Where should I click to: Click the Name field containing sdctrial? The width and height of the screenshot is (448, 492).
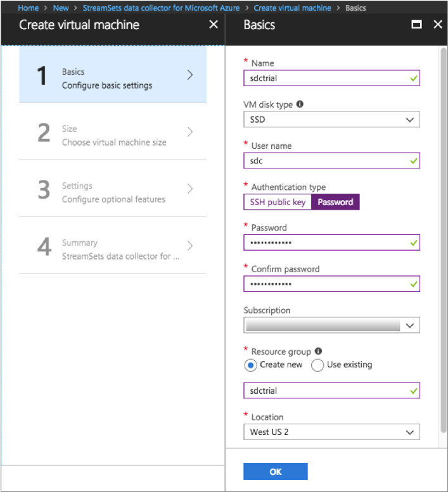pyautogui.click(x=331, y=78)
